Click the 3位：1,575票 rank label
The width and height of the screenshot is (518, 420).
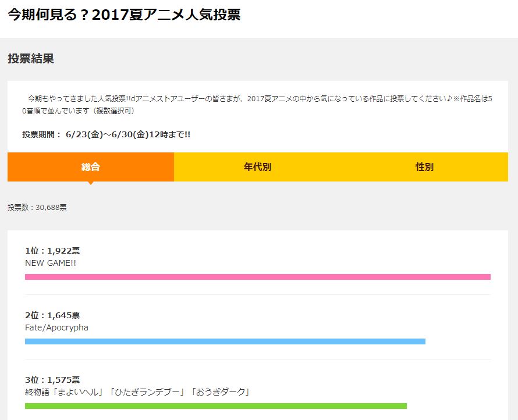click(x=52, y=380)
